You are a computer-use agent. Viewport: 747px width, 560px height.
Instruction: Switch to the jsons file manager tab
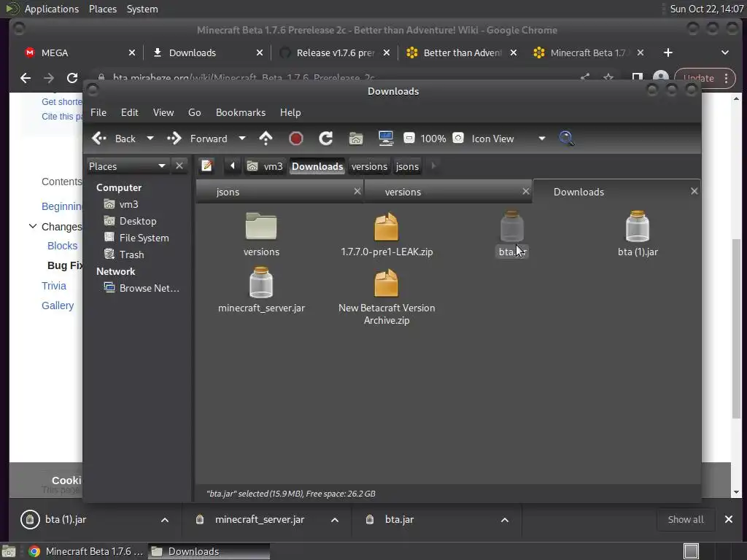279,192
